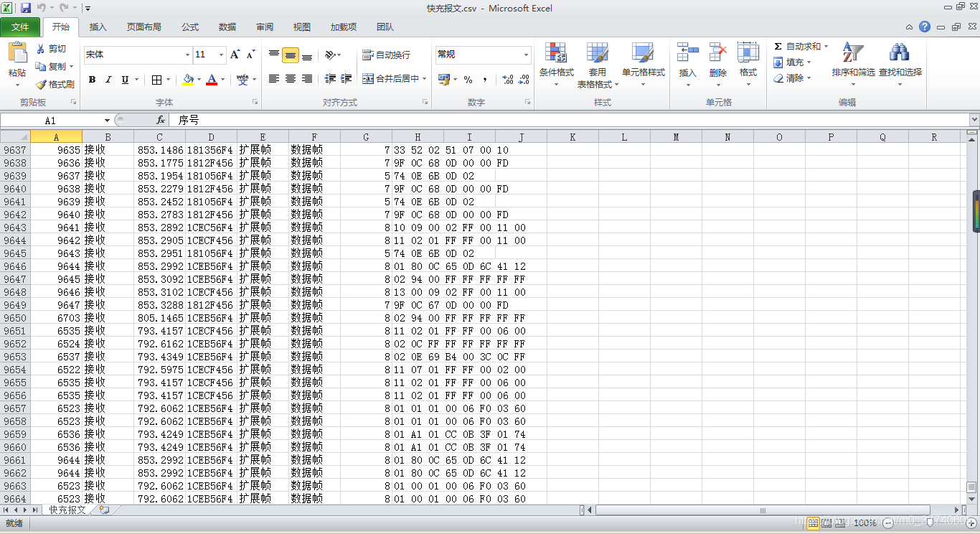The width and height of the screenshot is (980, 534).
Task: Open the number format dropdown (常规)
Action: point(526,55)
